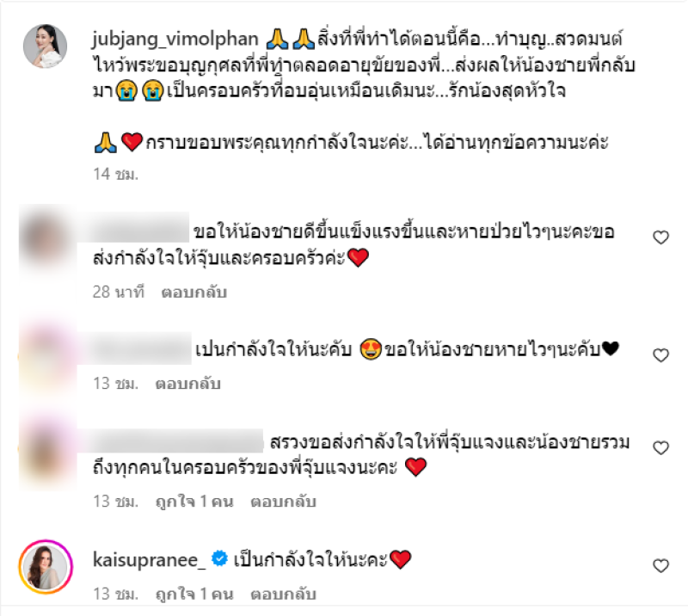Open jubjang_vimolphan profile picture
Viewport: 688px width, 616px height.
[x=46, y=46]
